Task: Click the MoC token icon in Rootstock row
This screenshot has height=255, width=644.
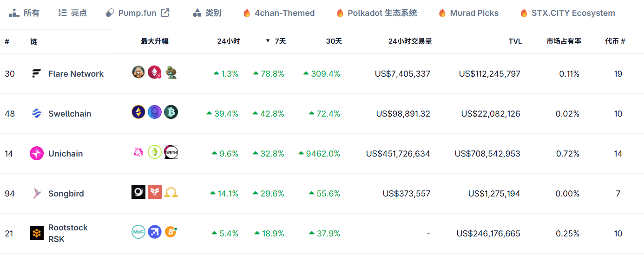Action: tap(138, 232)
